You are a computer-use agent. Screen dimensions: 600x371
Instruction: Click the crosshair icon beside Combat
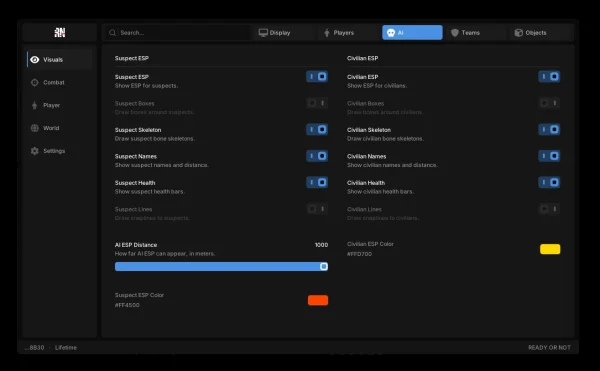35,83
